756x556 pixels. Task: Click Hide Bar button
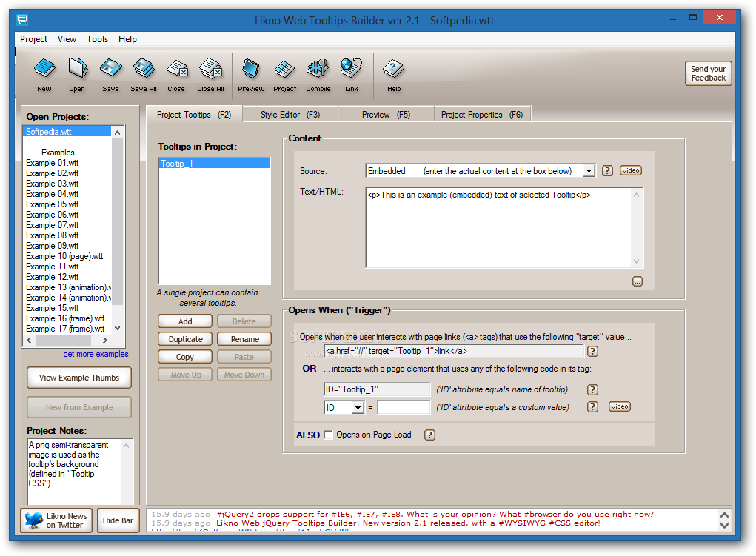[x=118, y=520]
